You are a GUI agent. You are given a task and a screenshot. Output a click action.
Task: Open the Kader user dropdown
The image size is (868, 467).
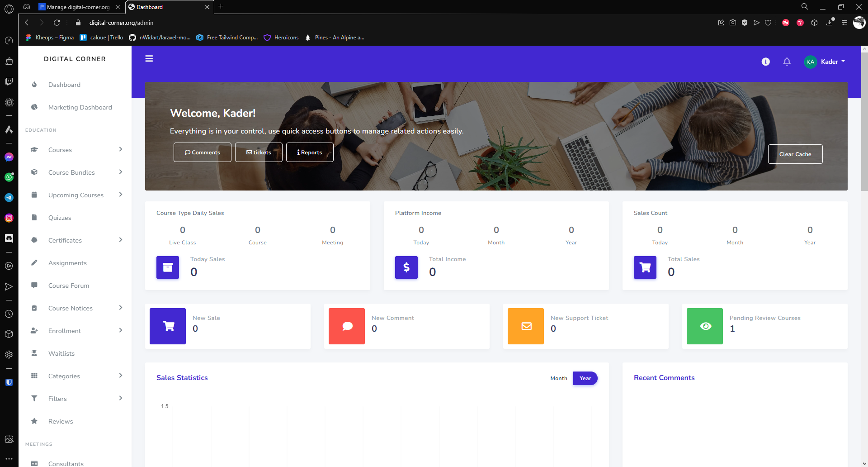click(825, 62)
